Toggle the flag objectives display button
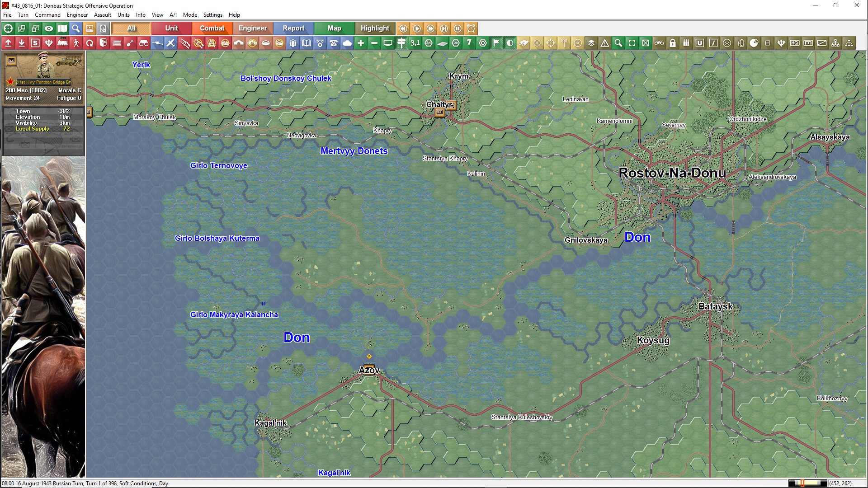Viewport: 868px width, 488px height. click(x=496, y=43)
